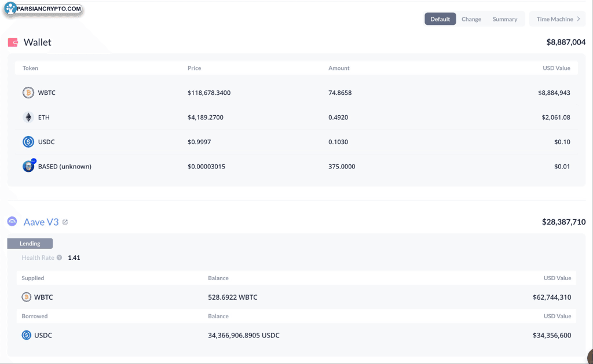Image resolution: width=593 pixels, height=364 pixels.
Task: Click the Wallet section heading text
Action: pyautogui.click(x=38, y=42)
